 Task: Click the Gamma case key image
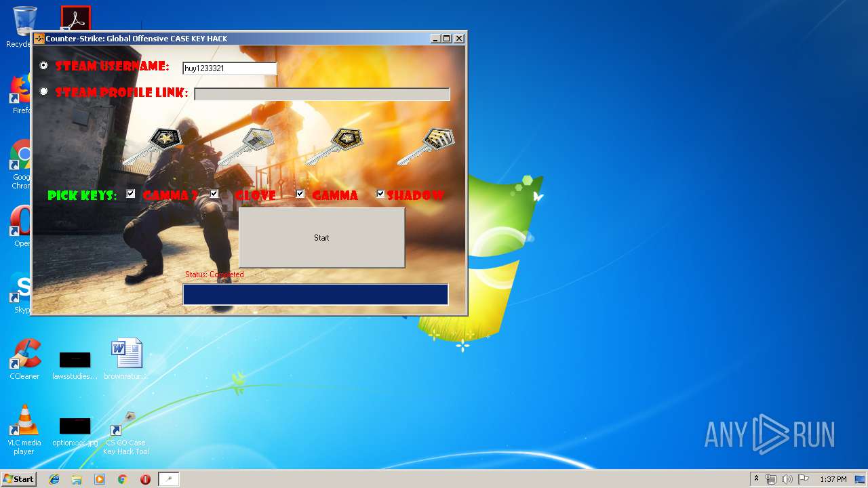click(x=334, y=145)
